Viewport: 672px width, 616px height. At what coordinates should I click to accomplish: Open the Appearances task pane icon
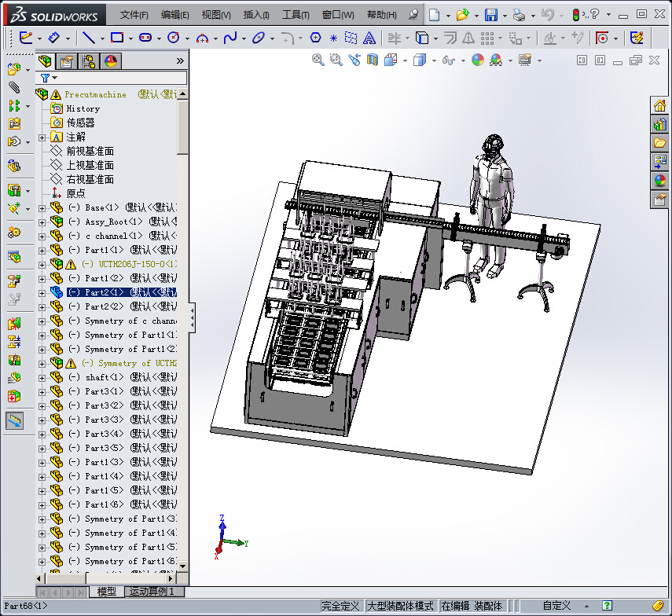click(659, 180)
